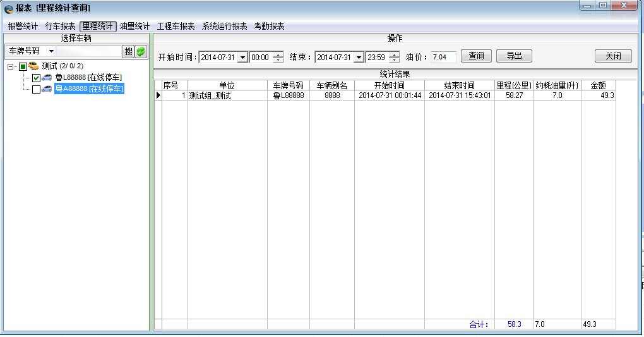Click the green refresh icon in vehicle panel
The height and width of the screenshot is (337, 644).
click(141, 51)
